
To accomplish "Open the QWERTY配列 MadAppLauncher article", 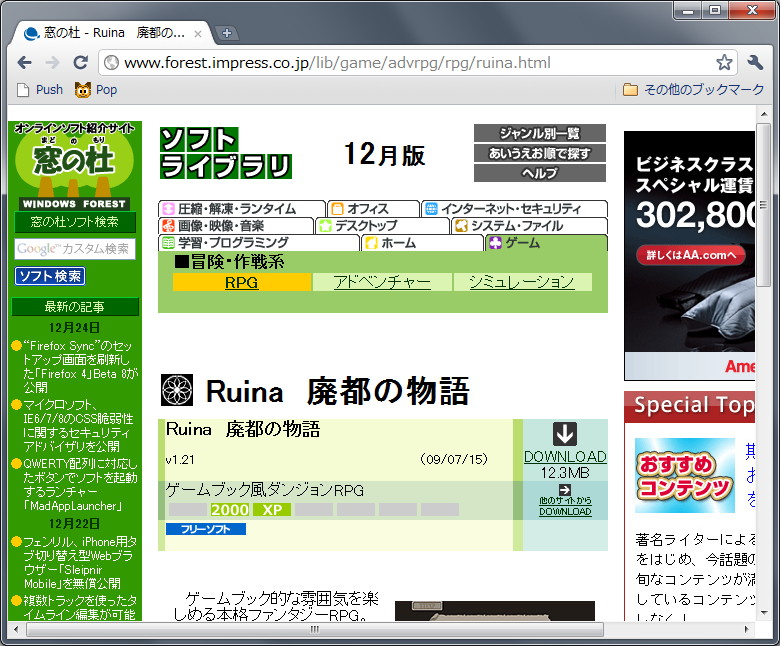I will coord(80,485).
